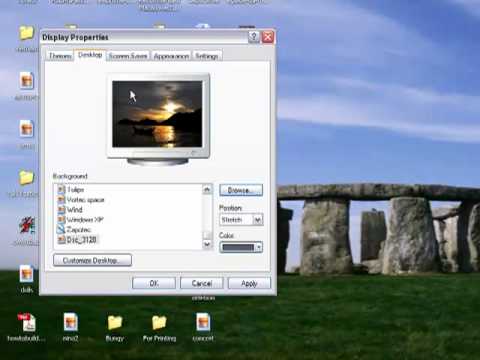Open the For Printing folder

[159, 323]
